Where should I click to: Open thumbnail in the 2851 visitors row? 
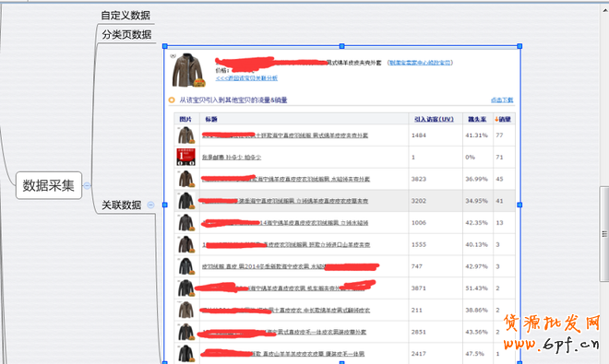(186, 332)
